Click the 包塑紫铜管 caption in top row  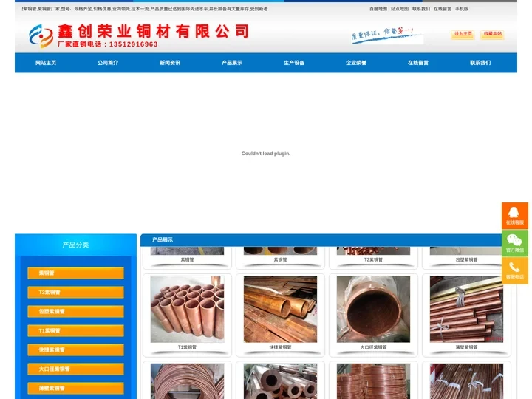[x=466, y=259]
